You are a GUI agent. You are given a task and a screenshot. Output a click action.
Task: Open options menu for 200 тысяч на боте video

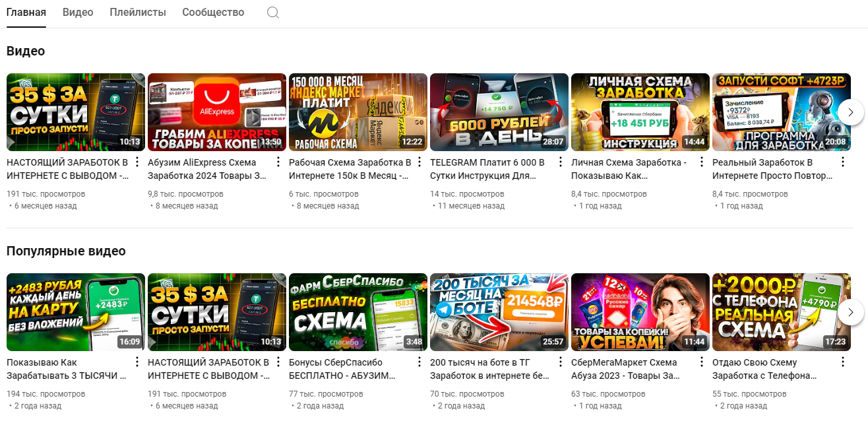tap(561, 362)
